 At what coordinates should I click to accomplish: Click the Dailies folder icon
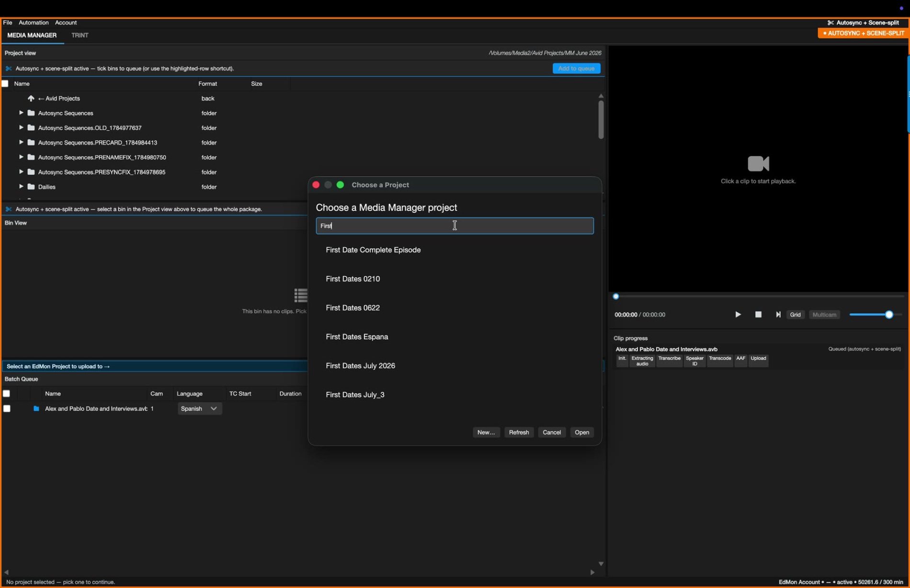click(31, 187)
